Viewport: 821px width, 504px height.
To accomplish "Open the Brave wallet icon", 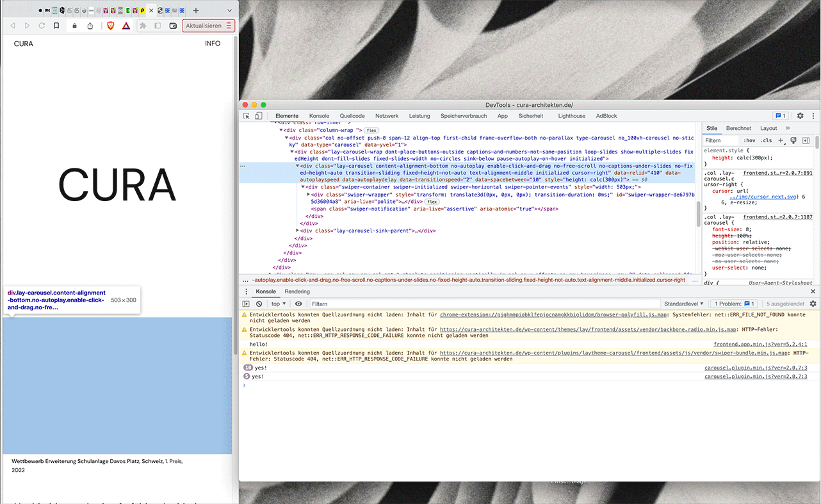I will [x=173, y=26].
